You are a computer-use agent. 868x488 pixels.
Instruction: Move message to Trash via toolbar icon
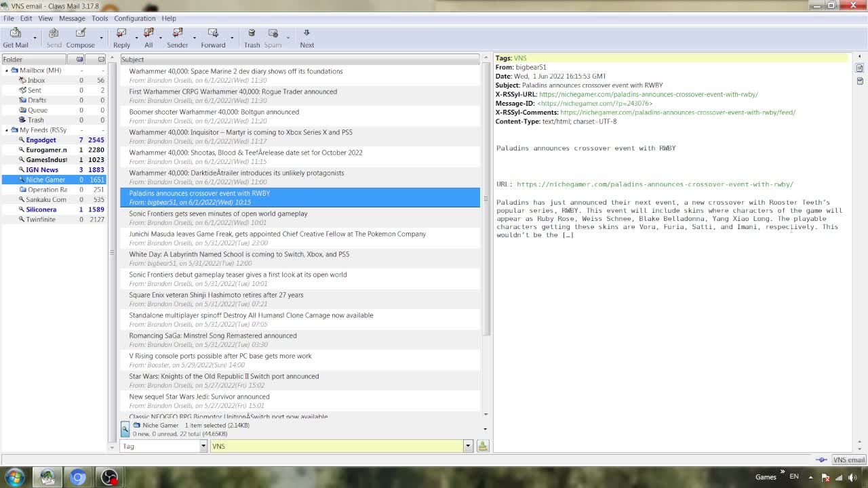tap(252, 33)
